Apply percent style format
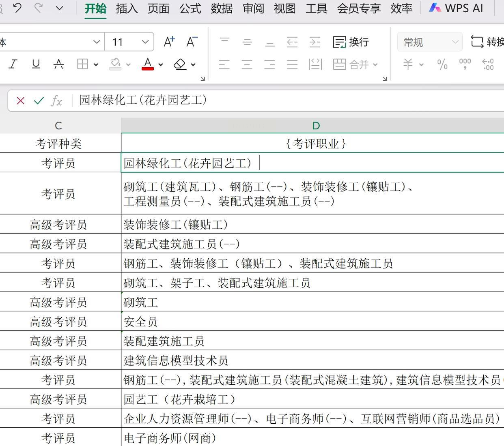The image size is (504, 446). pyautogui.click(x=442, y=64)
